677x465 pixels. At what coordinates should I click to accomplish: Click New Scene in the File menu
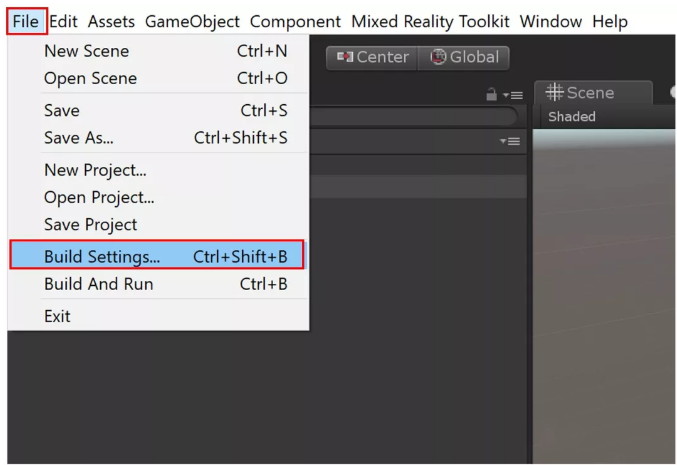pos(157,51)
